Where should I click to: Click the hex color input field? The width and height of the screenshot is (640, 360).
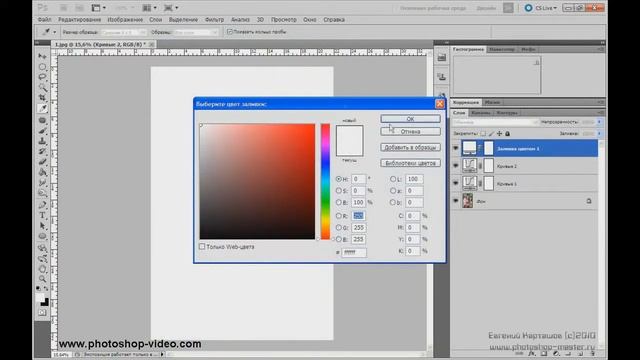(x=354, y=252)
